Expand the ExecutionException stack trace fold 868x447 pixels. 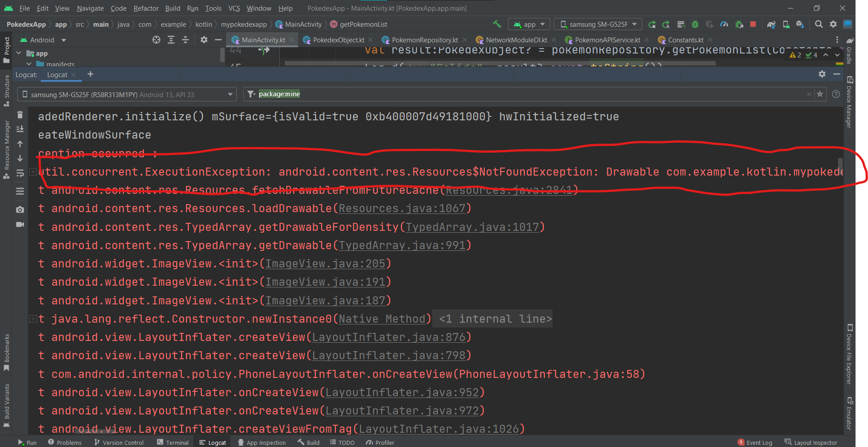33,172
